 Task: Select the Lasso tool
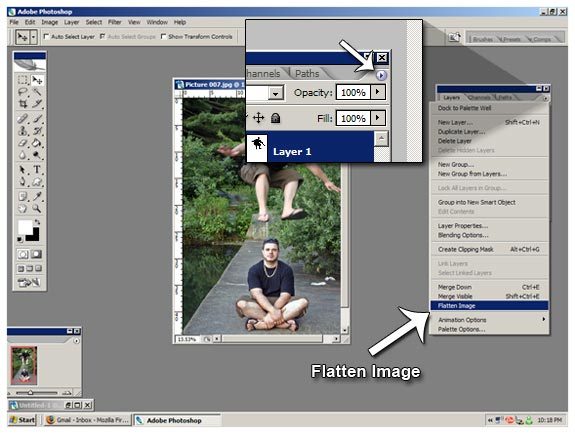pos(23,92)
